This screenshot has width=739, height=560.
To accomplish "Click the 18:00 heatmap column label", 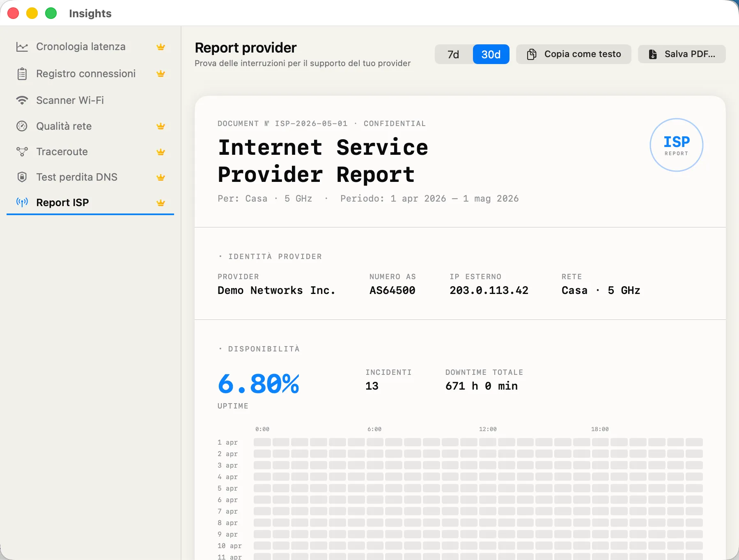I will click(x=600, y=429).
